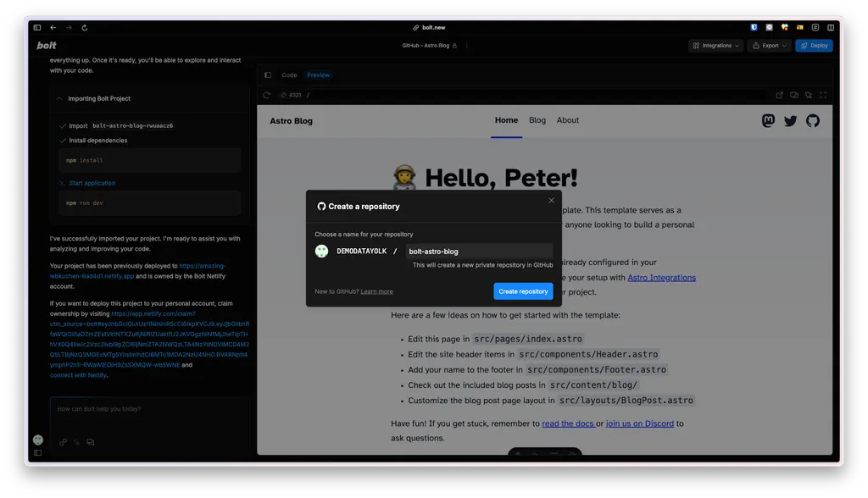Select the Import bolt-astro-blog-rwuaacz6 step
The width and height of the screenshot is (868, 498).
pos(116,125)
